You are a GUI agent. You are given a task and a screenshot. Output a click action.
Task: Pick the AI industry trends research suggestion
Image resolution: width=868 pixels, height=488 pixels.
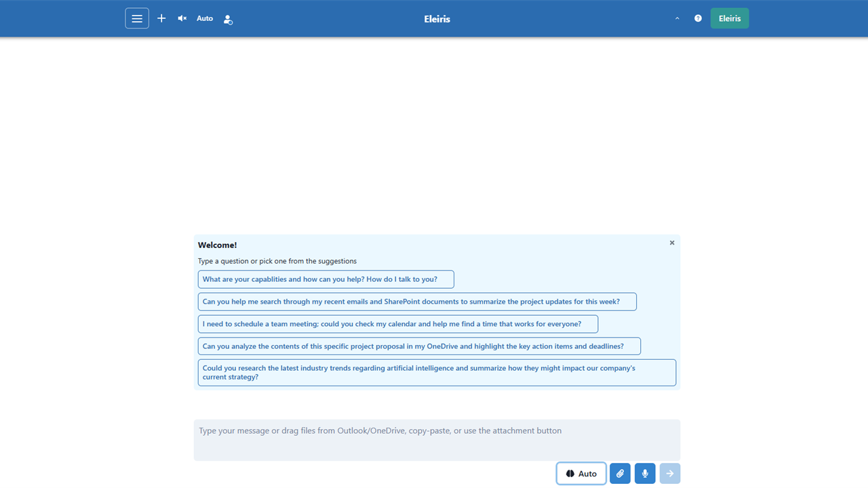click(x=437, y=373)
